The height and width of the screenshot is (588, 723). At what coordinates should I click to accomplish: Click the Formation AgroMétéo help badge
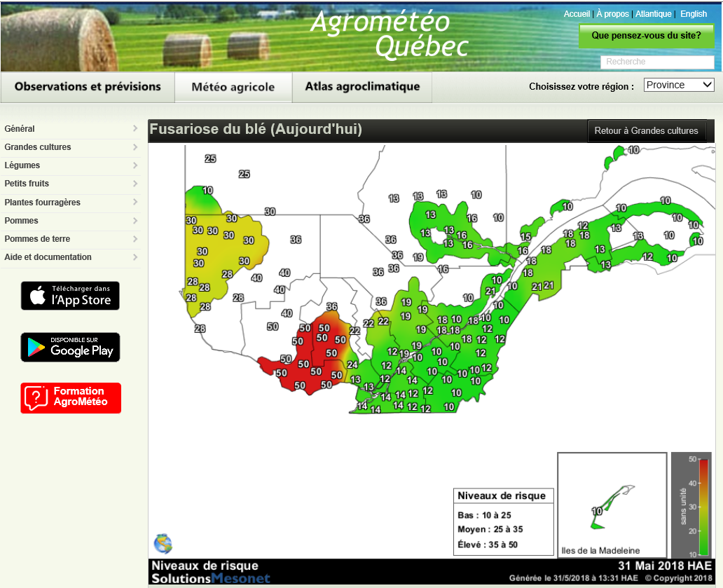(x=71, y=397)
